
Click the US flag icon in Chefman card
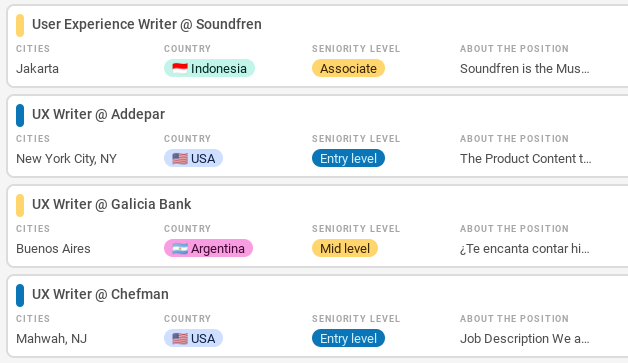click(x=180, y=339)
